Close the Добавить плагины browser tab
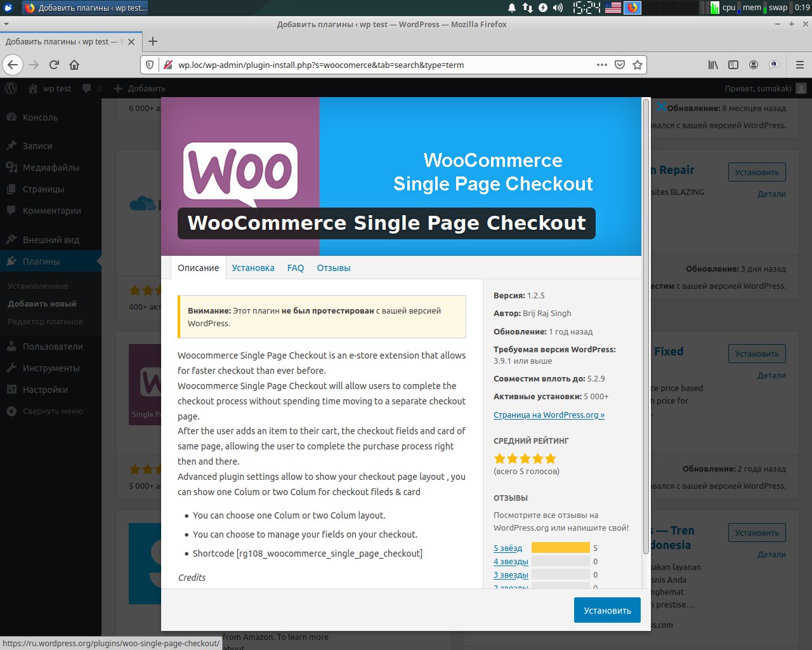 (x=131, y=42)
